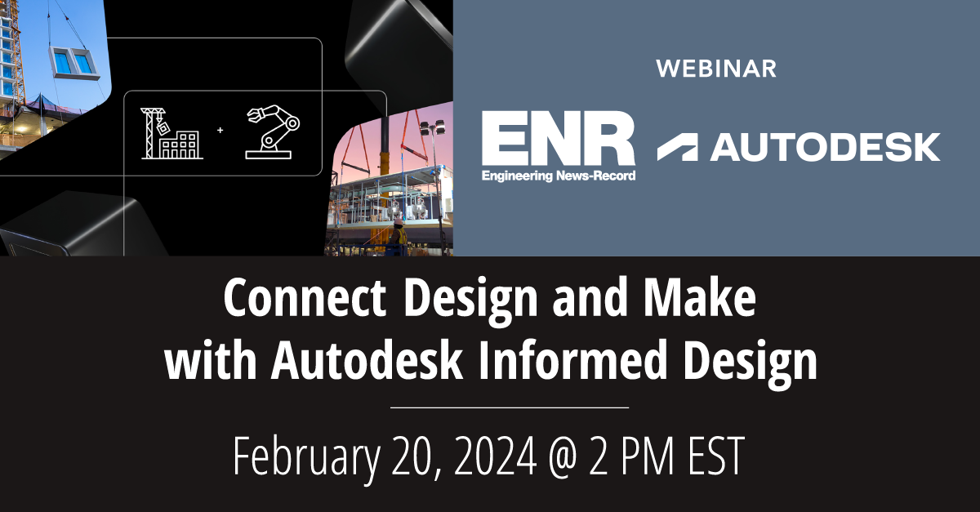This screenshot has width=980, height=512.
Task: Click the Autodesk triangular arrow mark
Action: click(x=679, y=145)
